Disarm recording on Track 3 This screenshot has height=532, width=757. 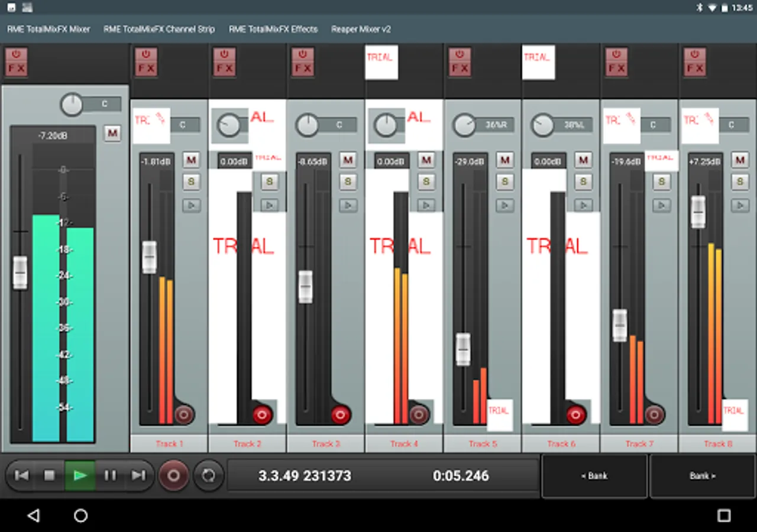pos(340,415)
